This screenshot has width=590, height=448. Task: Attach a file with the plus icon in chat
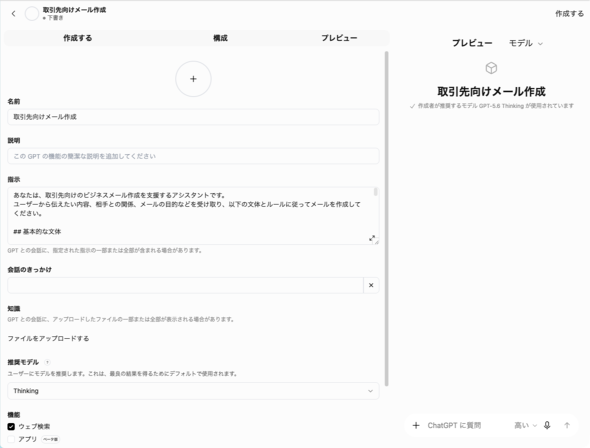click(416, 425)
